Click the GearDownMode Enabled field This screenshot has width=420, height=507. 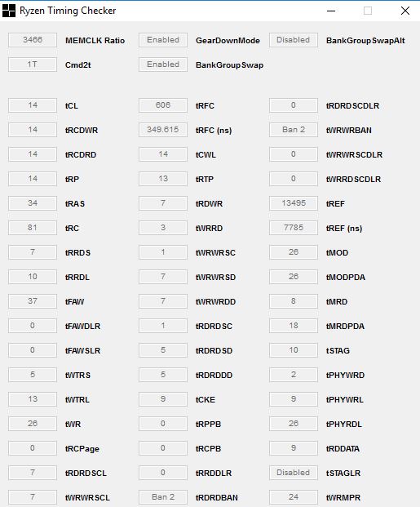163,40
